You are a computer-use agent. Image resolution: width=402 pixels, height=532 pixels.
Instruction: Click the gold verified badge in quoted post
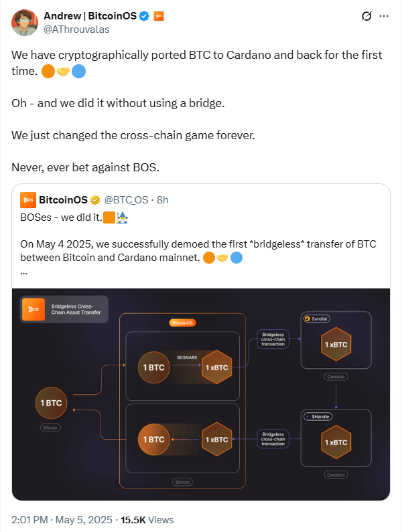(96, 199)
